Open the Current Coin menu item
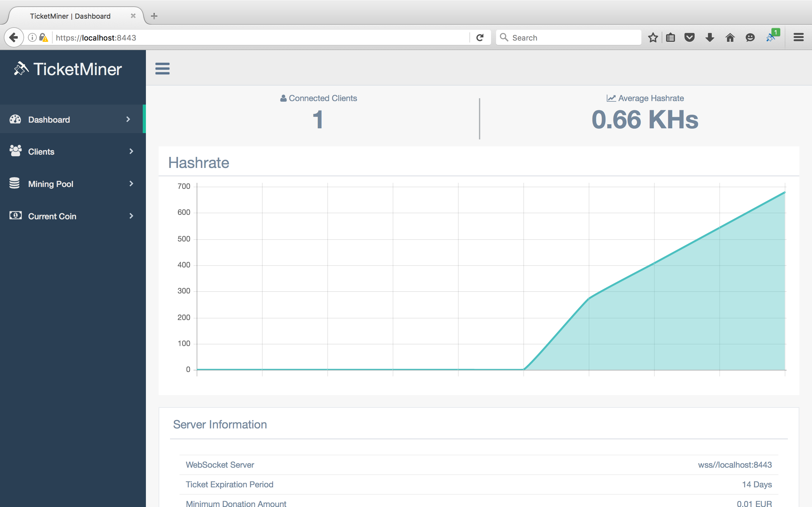This screenshot has height=507, width=812. (x=52, y=216)
